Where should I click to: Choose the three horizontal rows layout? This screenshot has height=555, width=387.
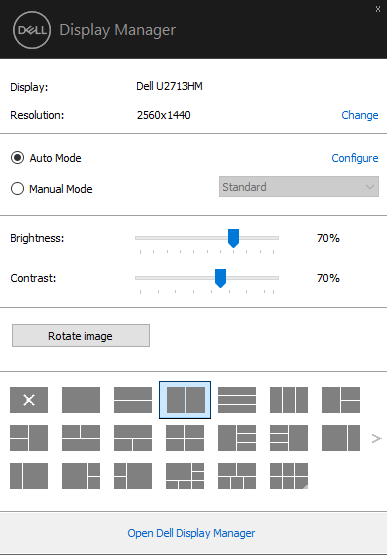[237, 400]
